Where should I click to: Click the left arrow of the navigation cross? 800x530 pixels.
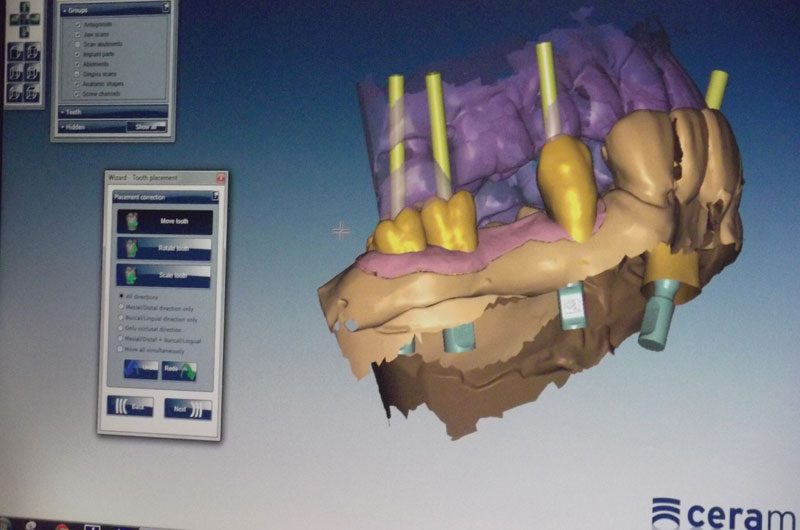14,20
